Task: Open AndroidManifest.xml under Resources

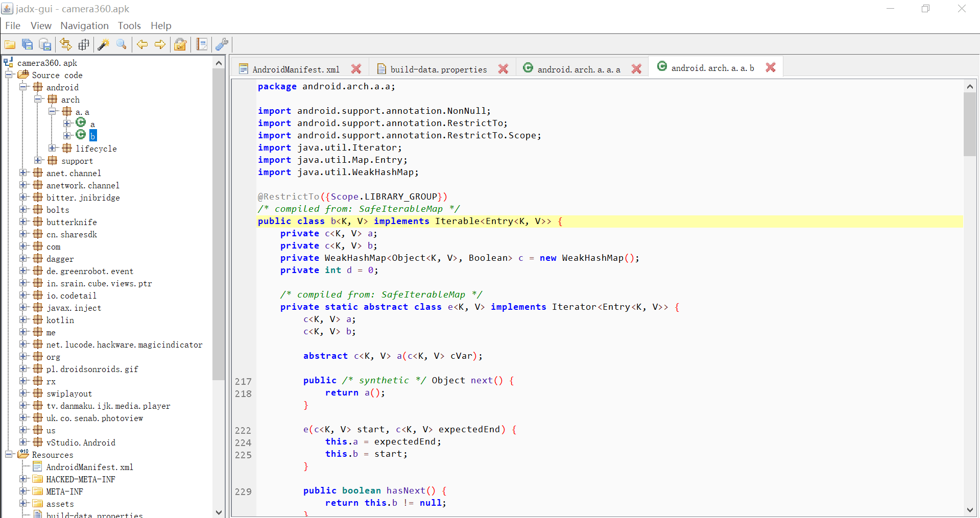Action: (x=89, y=467)
